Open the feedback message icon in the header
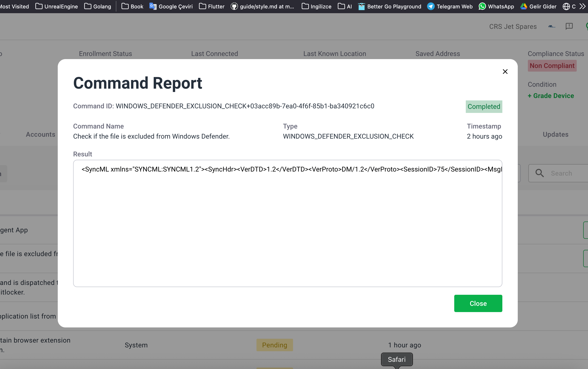Image resolution: width=588 pixels, height=369 pixels. click(569, 26)
